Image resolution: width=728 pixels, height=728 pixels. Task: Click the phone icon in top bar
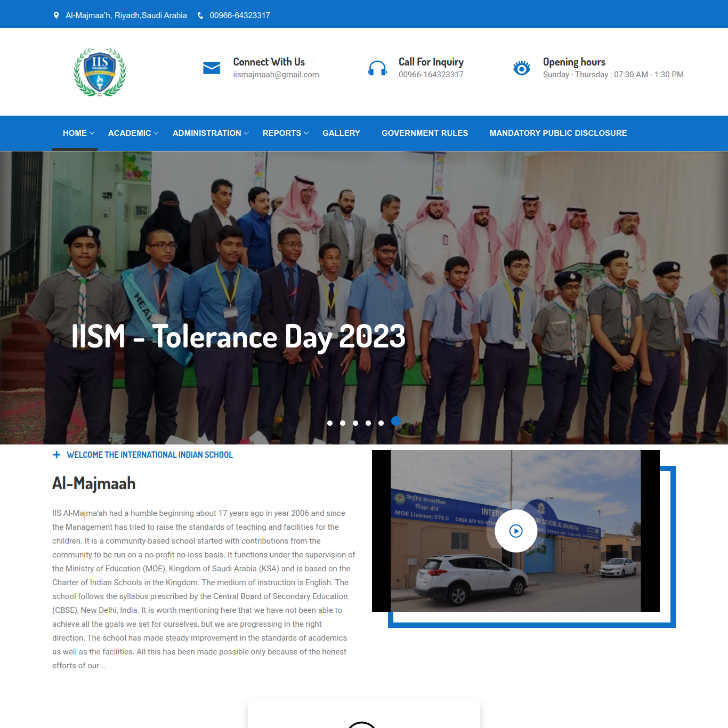[x=200, y=15]
